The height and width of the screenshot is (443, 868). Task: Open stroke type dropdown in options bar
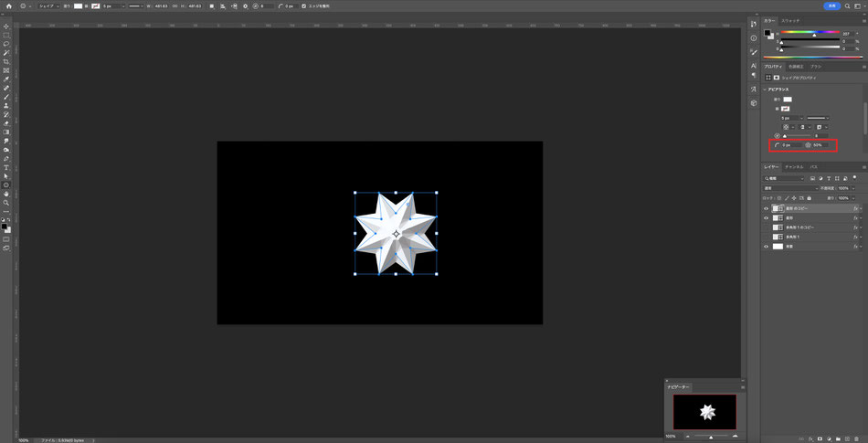coord(136,6)
